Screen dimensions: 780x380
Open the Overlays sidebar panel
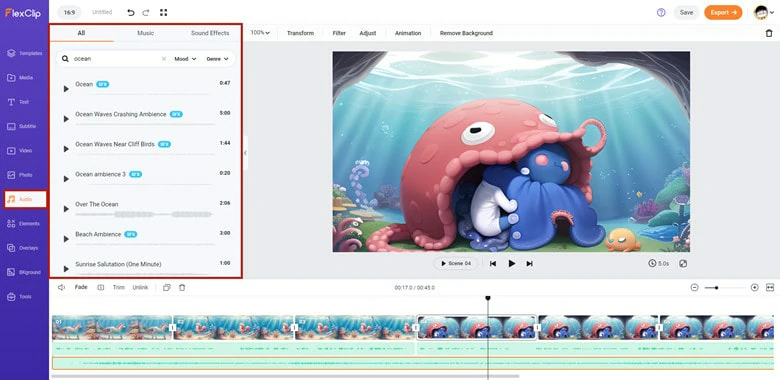point(24,248)
